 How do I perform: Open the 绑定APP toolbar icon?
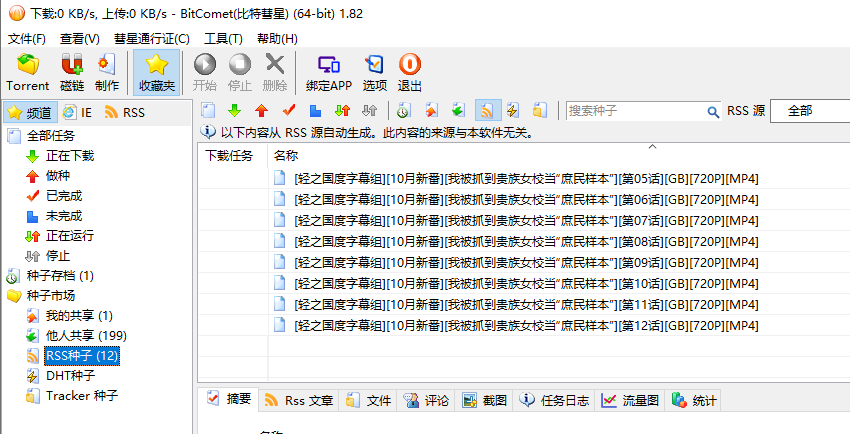coord(328,73)
